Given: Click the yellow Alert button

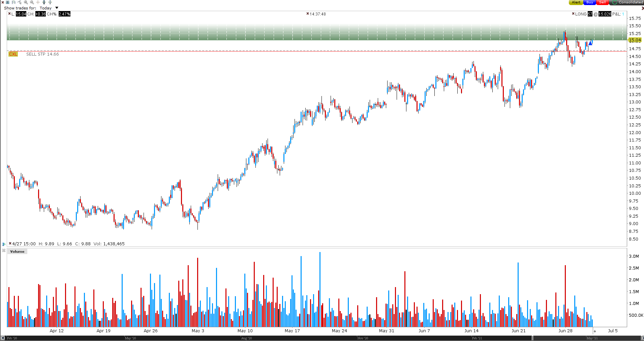Looking at the screenshot, I should tap(576, 2).
